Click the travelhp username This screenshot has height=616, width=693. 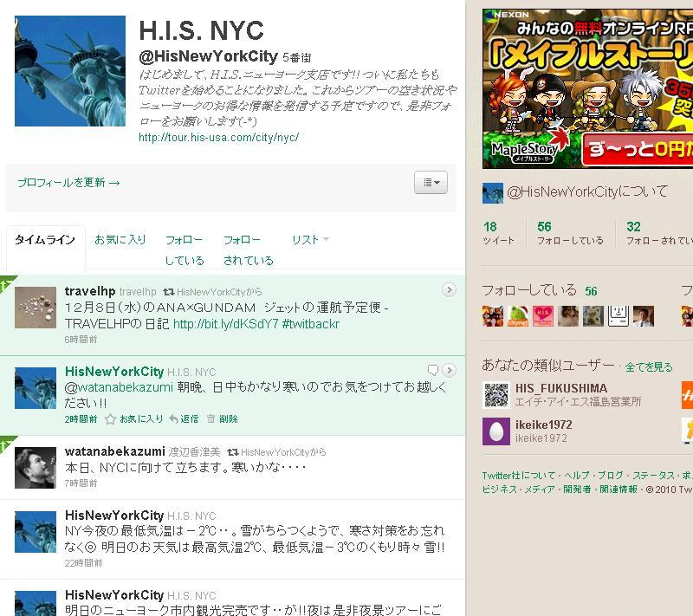coord(90,291)
